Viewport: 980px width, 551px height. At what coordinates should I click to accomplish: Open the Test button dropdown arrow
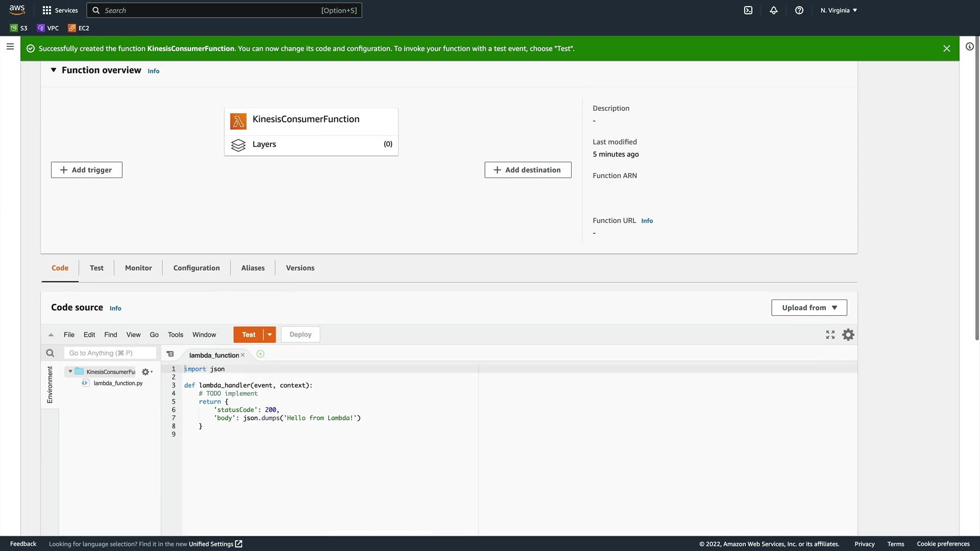269,335
